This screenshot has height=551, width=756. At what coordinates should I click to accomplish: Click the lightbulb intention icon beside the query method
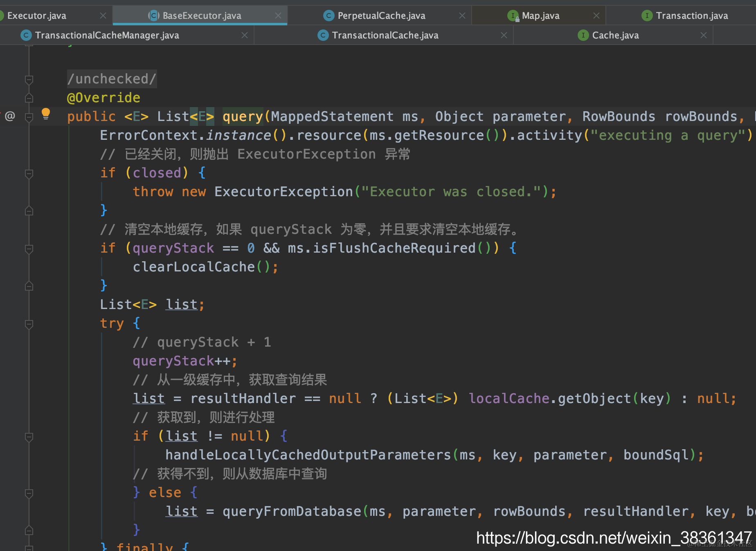pyautogui.click(x=46, y=114)
